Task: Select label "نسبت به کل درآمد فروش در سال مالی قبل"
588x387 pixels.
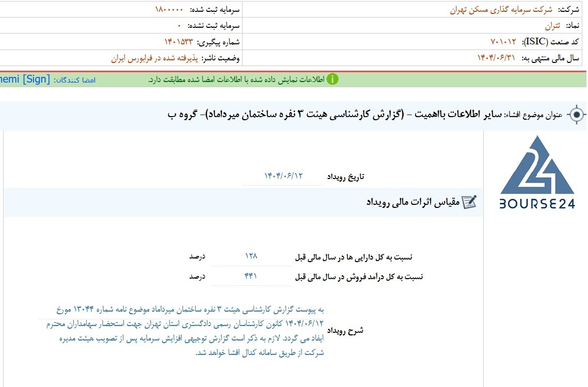Action: [x=359, y=277]
